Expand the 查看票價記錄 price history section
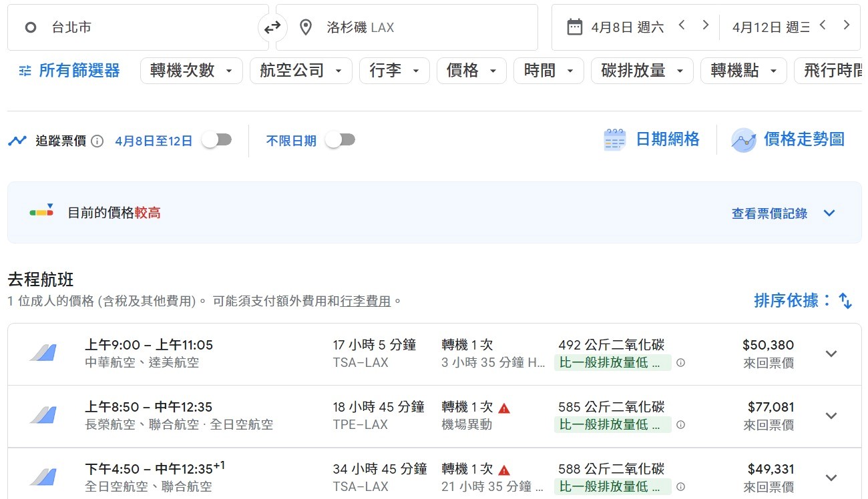Image resolution: width=868 pixels, height=499 pixels. 829,213
